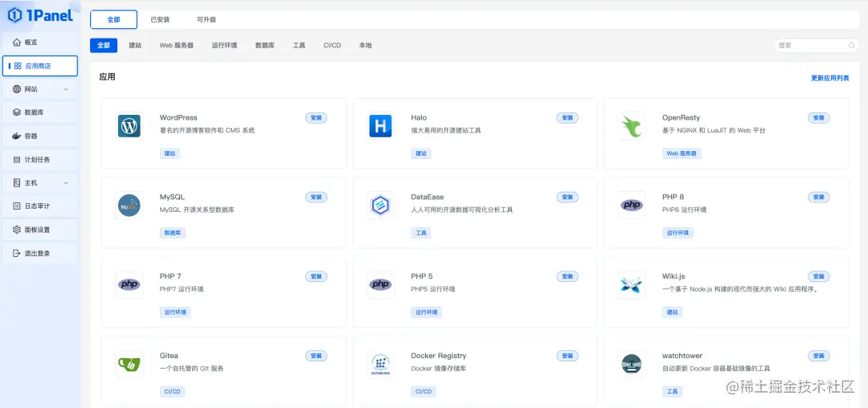Click the 建站 tag on Wiki.js card
The height and width of the screenshot is (408, 868).
pyautogui.click(x=673, y=312)
